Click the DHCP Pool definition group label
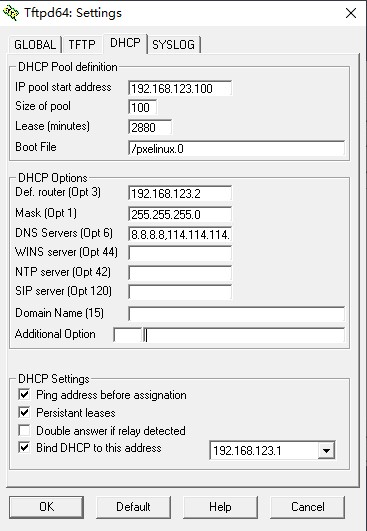 tap(68, 67)
